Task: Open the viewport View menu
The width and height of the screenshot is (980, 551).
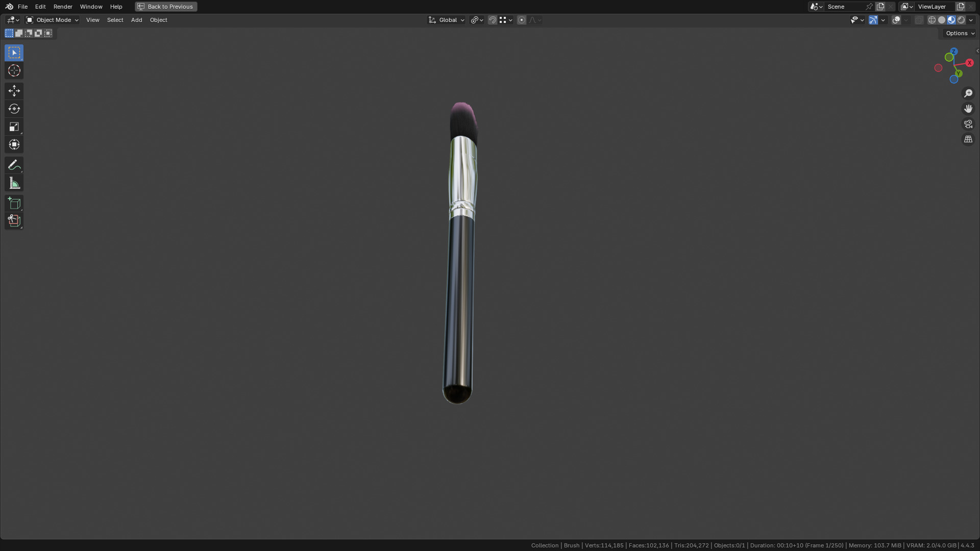Action: coord(92,20)
